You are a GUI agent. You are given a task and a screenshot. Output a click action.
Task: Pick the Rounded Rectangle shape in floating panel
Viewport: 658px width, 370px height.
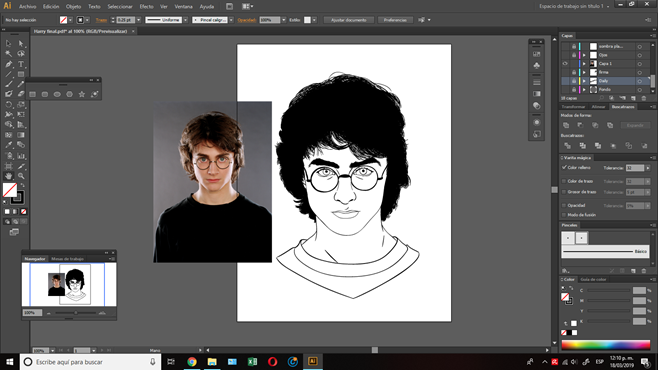coord(45,94)
